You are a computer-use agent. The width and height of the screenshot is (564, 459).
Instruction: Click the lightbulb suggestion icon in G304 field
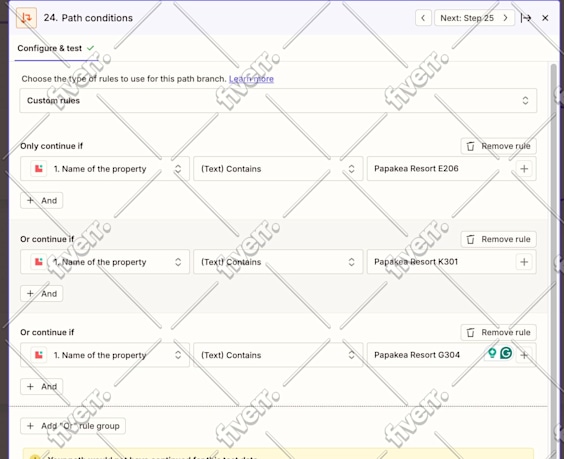492,353
